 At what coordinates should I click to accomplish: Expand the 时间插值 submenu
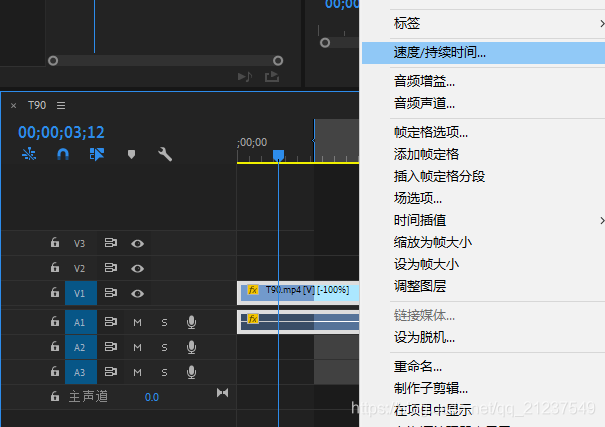[483, 220]
